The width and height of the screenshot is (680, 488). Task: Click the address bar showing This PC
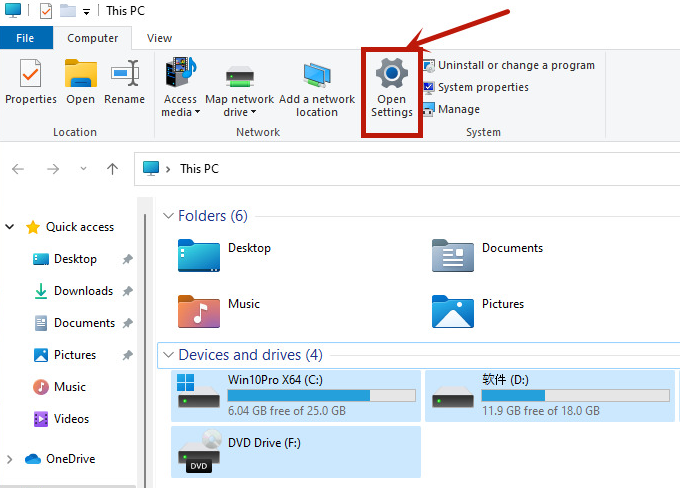[x=400, y=169]
